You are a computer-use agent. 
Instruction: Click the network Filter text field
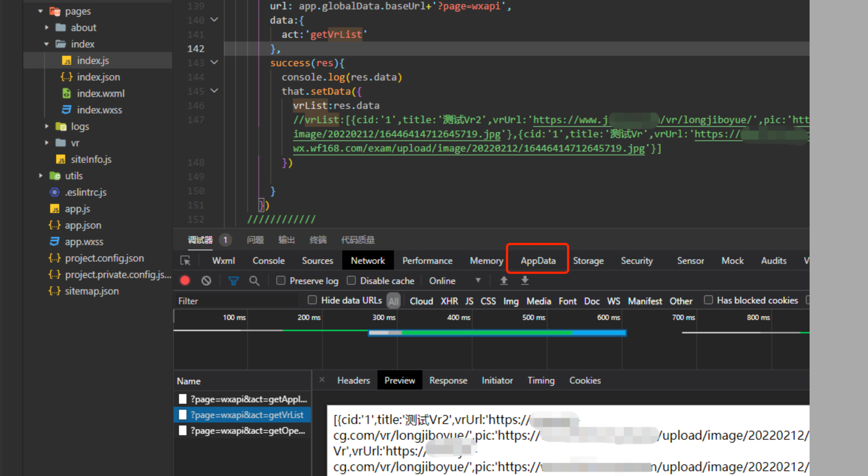coord(236,301)
